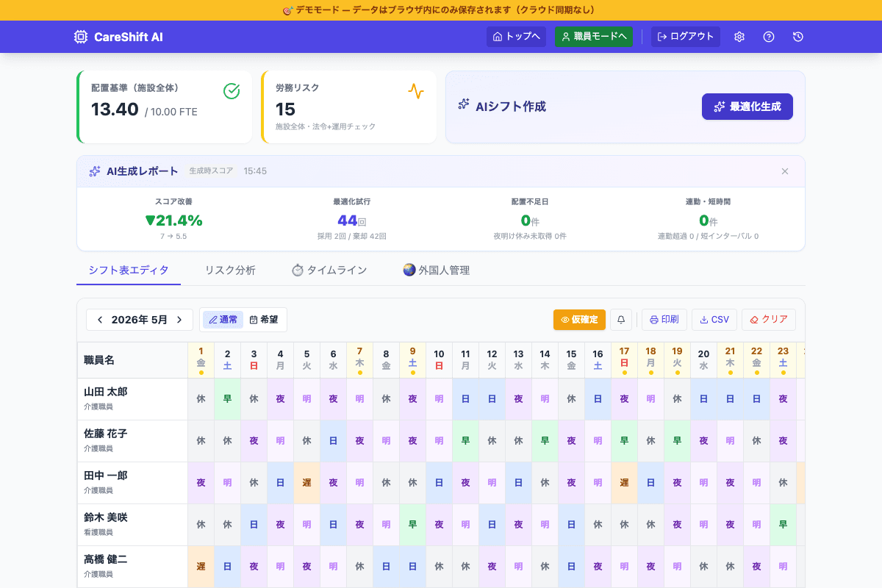Click staff name 佐藤 花子
Image resolution: width=882 pixels, height=588 pixels.
tap(106, 434)
